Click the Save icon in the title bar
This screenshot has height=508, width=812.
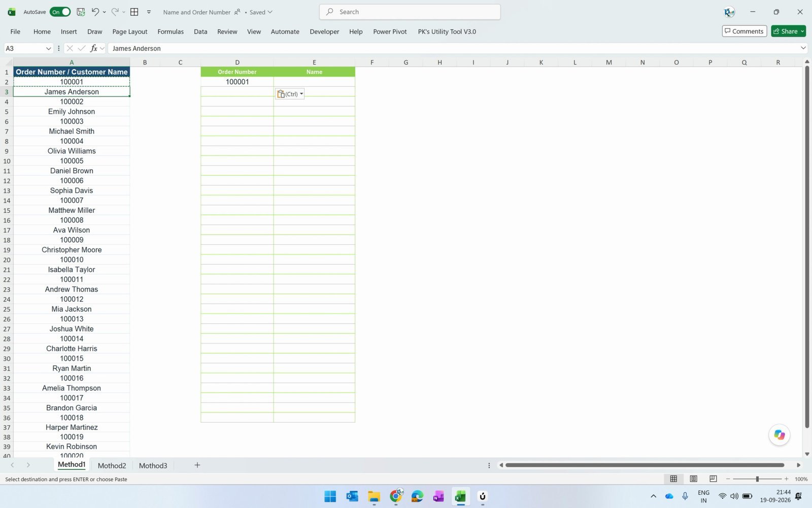81,12
